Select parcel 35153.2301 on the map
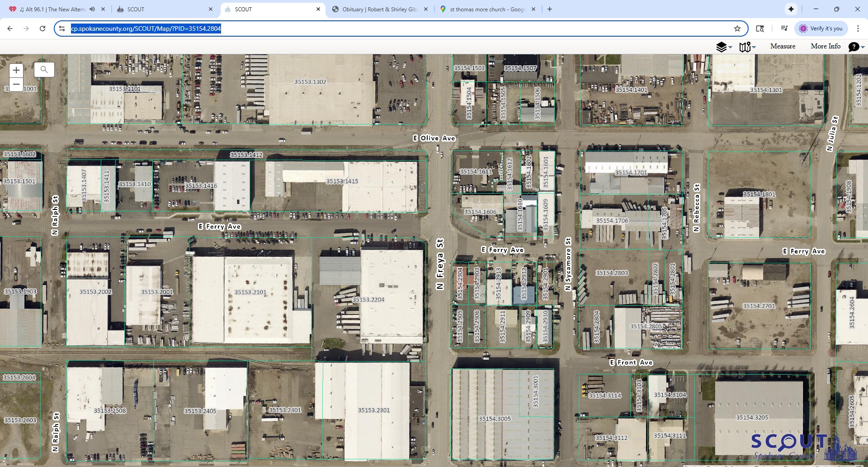Viewport: 868px width, 467px height. [x=374, y=410]
